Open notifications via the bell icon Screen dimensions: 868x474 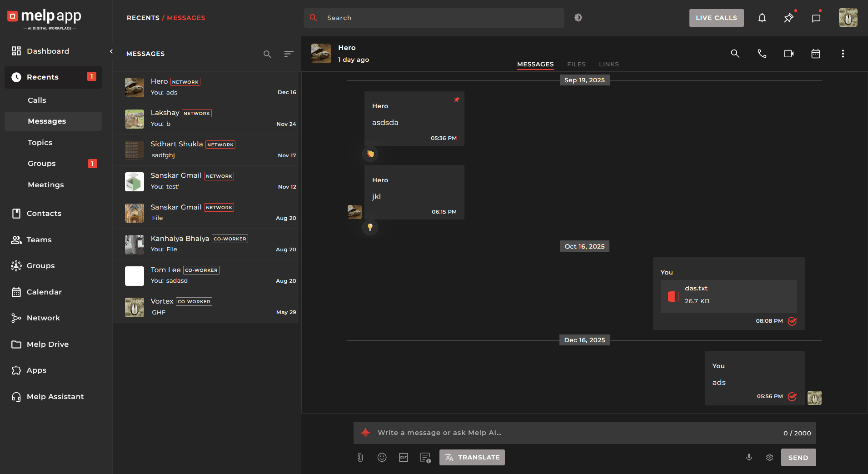(762, 18)
